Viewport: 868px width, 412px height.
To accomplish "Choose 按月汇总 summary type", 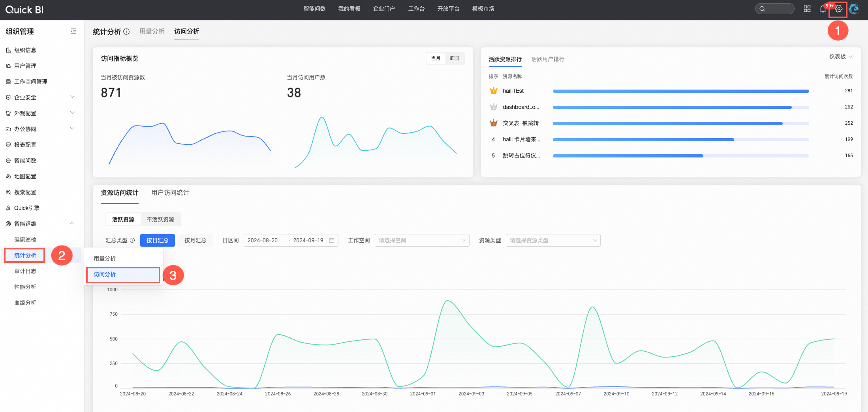I will click(195, 240).
